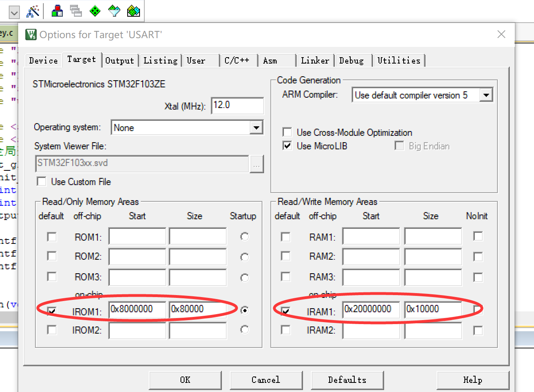Expand the Operating system dropdown
Viewport: 534px width, 392px height.
(x=256, y=127)
